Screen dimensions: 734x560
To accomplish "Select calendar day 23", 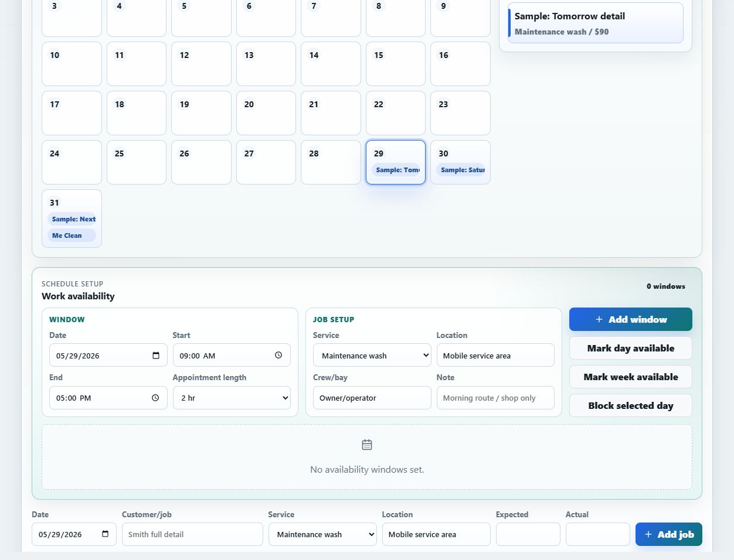I will [x=460, y=113].
